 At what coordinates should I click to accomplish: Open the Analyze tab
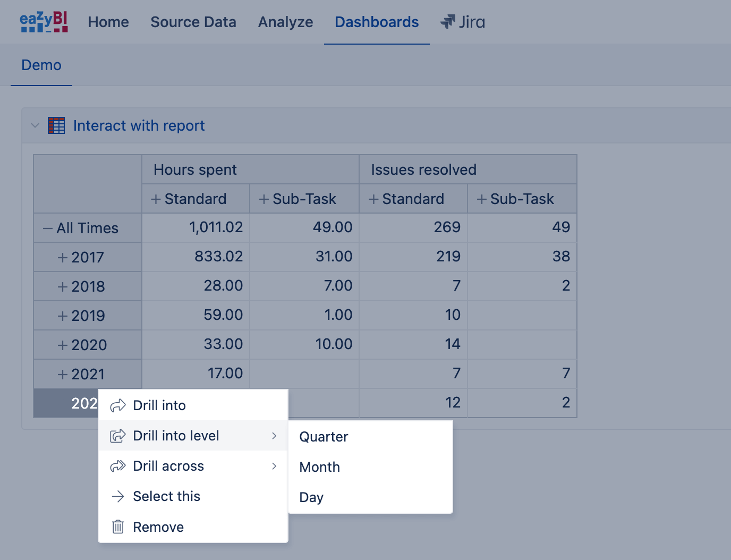point(286,22)
